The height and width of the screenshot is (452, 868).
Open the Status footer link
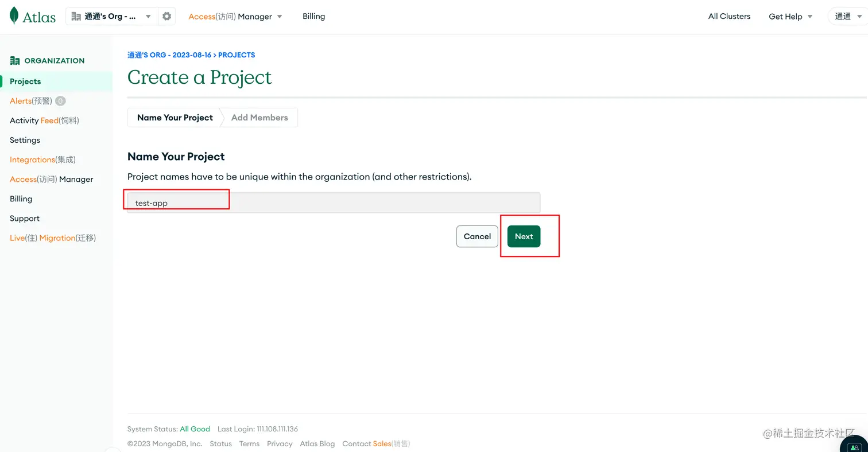pos(221,444)
